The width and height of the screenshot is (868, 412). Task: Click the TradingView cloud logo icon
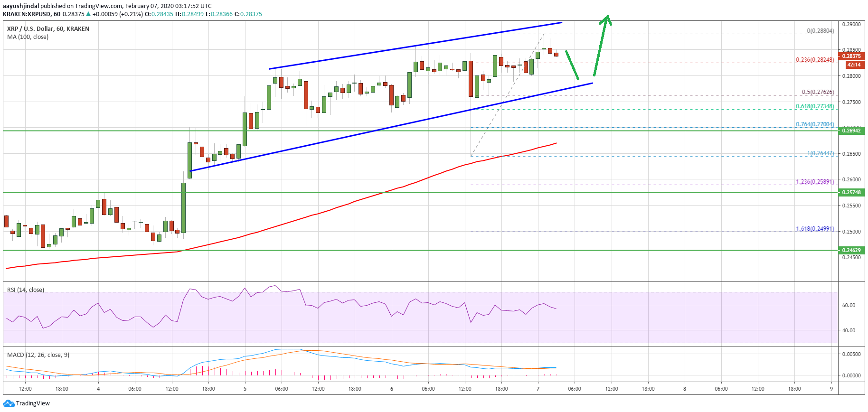[9, 403]
